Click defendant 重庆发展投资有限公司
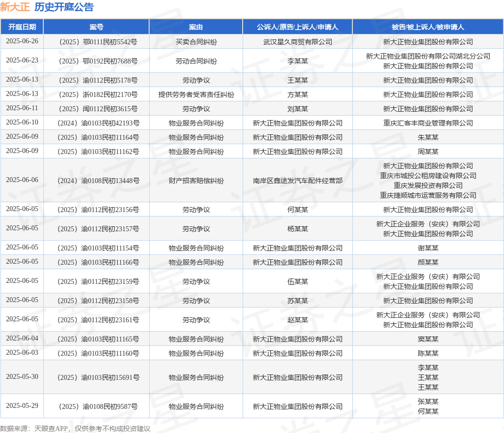This screenshot has height=433, width=504. coord(428,186)
